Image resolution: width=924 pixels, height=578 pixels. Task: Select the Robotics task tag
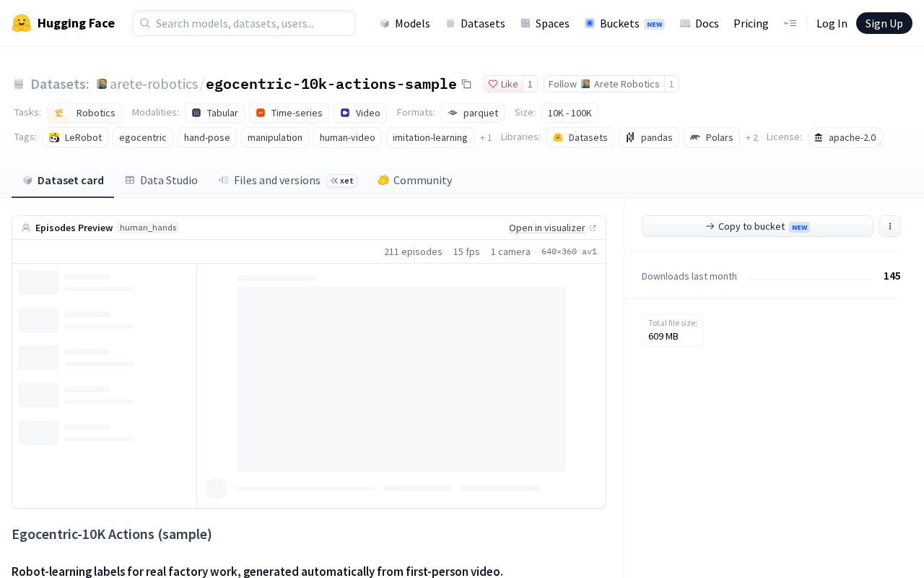coord(84,113)
